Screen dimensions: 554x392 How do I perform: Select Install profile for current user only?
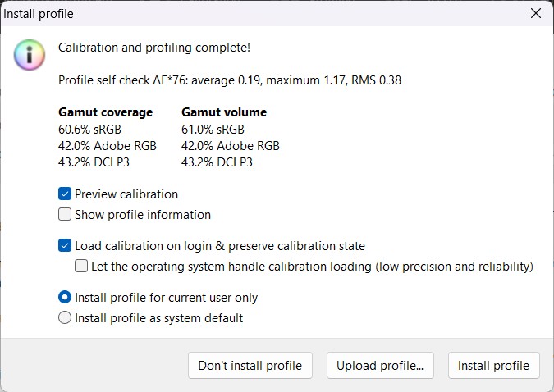65,298
